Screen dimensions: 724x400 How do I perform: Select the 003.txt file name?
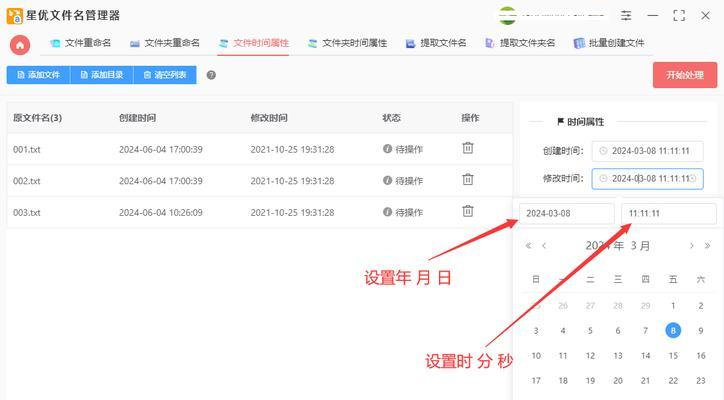[x=27, y=212]
